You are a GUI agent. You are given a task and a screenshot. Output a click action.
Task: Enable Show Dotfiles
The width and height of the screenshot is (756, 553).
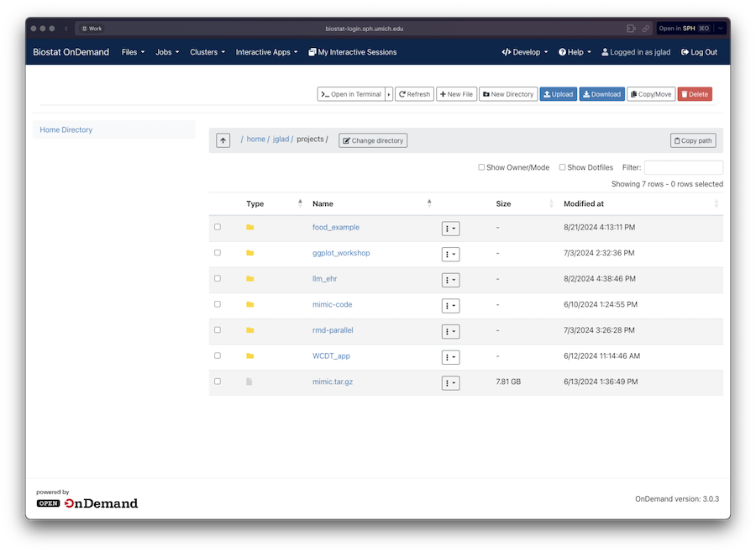pyautogui.click(x=561, y=167)
